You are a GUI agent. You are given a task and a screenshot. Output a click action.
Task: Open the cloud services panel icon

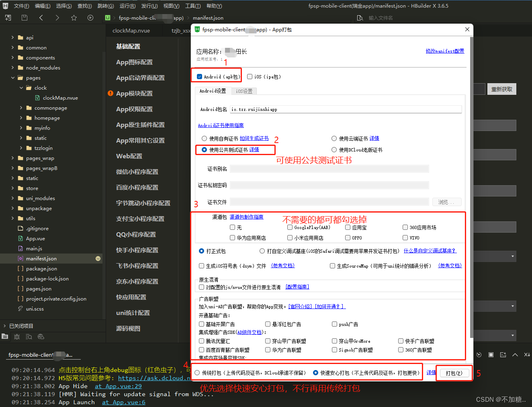coord(41,336)
